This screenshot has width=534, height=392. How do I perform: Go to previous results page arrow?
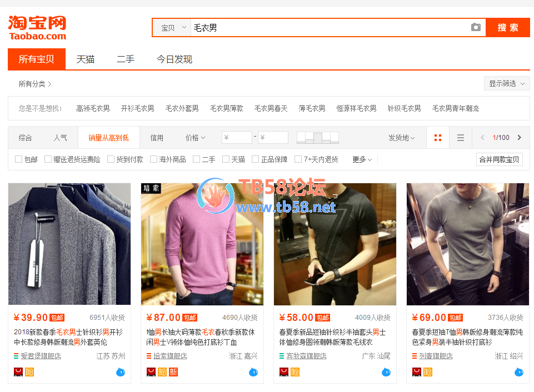pyautogui.click(x=482, y=138)
